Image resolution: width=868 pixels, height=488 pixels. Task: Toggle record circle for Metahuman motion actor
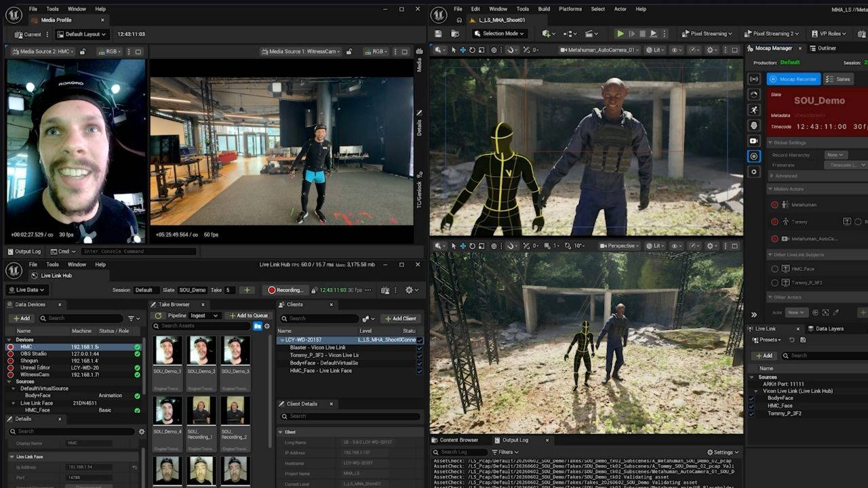tap(774, 205)
